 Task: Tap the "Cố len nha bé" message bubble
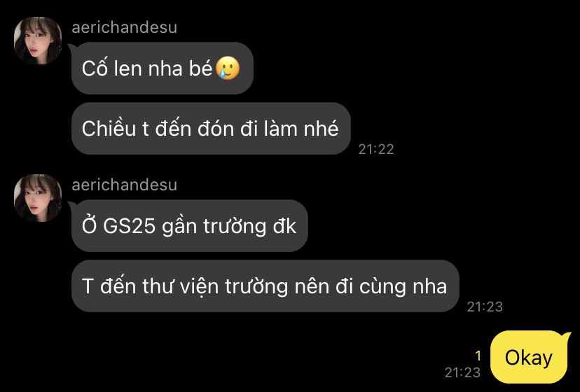click(163, 68)
